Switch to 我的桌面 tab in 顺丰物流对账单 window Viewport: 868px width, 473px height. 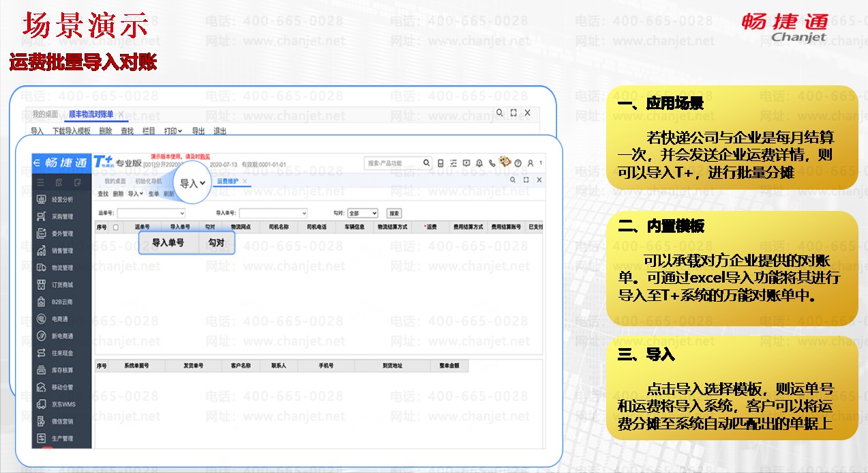(x=46, y=114)
